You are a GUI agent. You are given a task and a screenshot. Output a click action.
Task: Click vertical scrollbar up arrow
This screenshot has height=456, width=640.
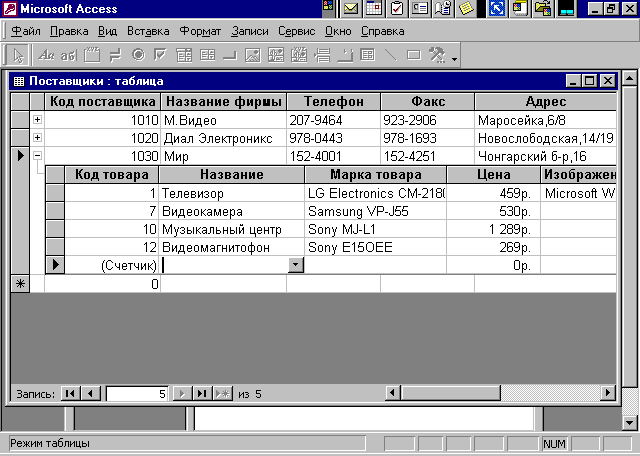(x=630, y=77)
